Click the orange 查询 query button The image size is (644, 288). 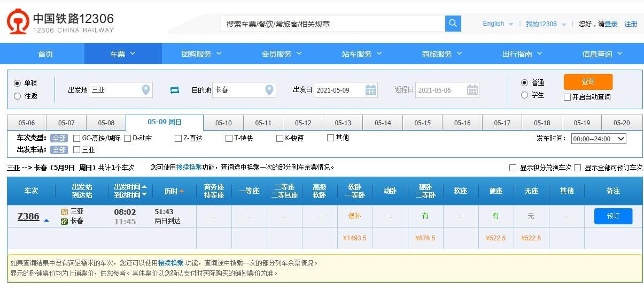[x=588, y=81]
